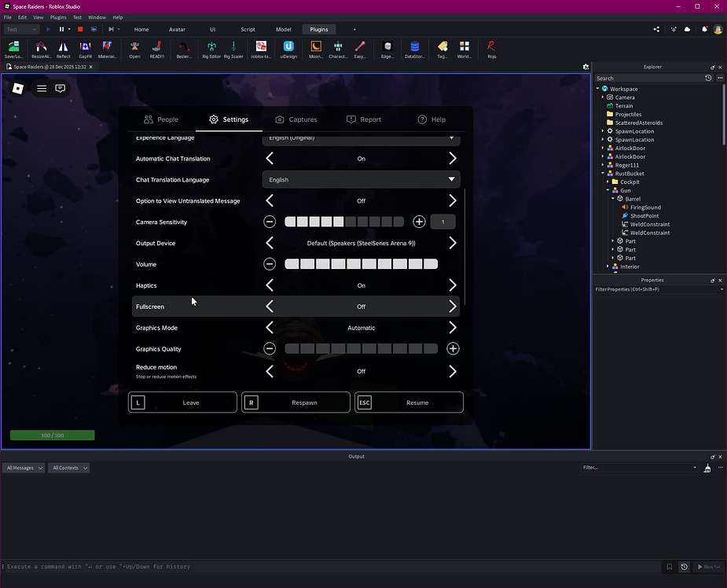
Task: Collapse the Workspace tree node
Action: tap(597, 89)
